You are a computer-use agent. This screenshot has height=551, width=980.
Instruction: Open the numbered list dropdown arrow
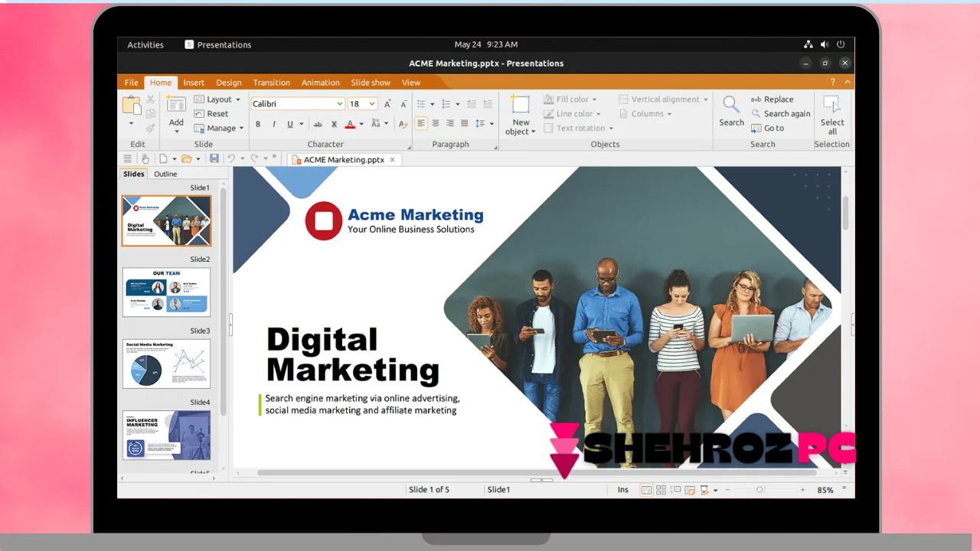457,104
